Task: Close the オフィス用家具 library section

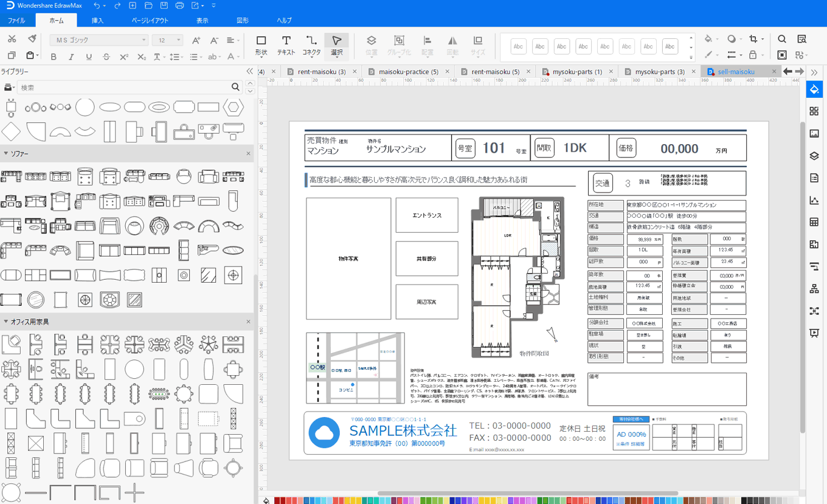Action: click(x=248, y=322)
